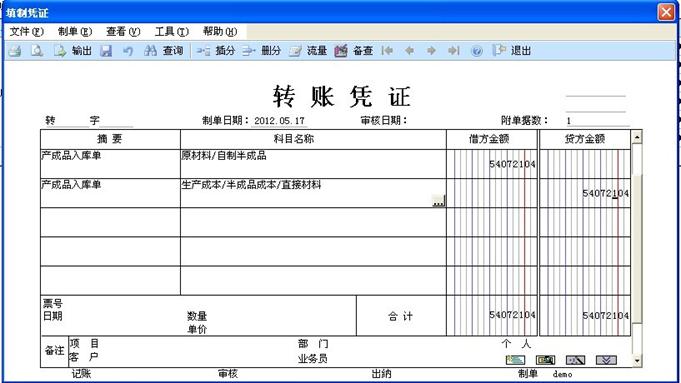The height and width of the screenshot is (383, 681).
Task: Navigate to the next voucher arrow
Action: coord(431,51)
